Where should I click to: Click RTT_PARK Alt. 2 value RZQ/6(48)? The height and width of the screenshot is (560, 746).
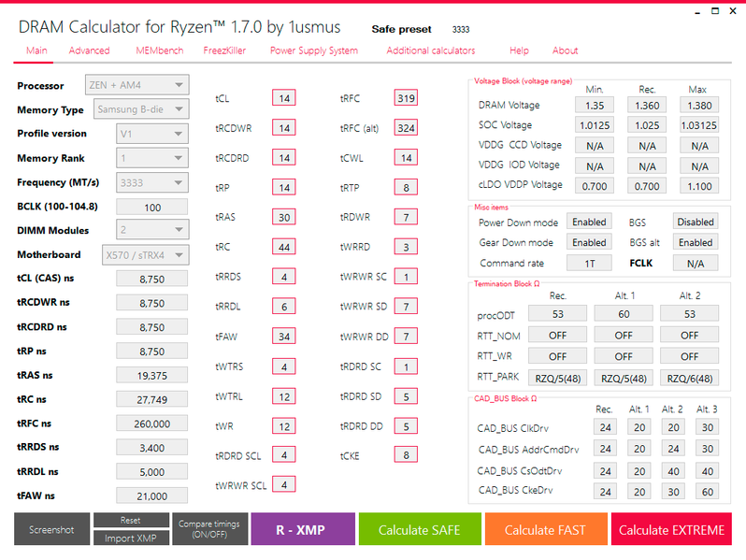click(x=689, y=379)
